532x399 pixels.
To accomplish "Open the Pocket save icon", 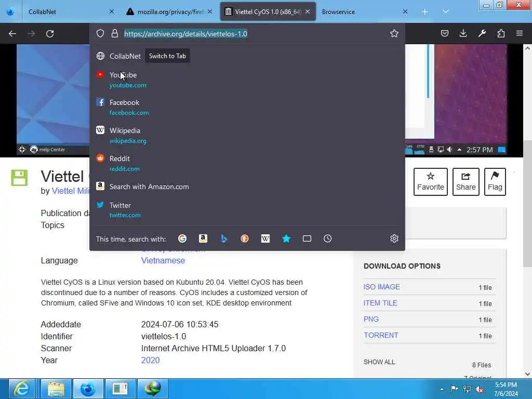I will tap(445, 33).
